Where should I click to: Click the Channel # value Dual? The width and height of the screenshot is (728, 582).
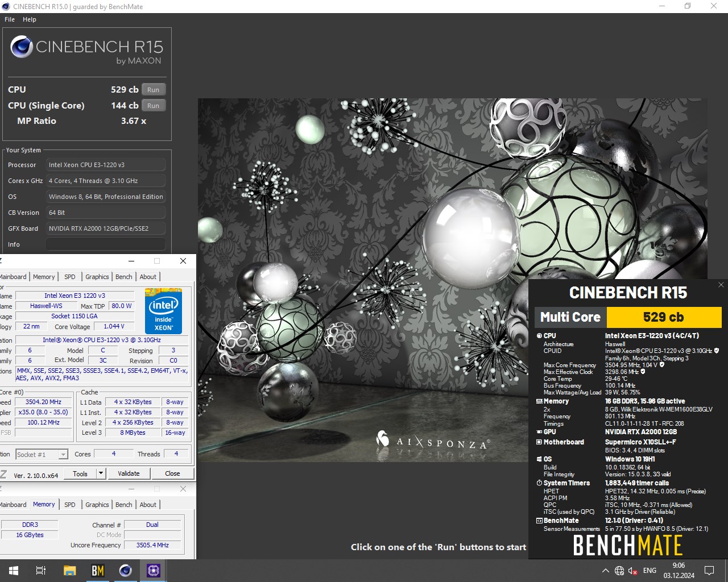pos(152,525)
